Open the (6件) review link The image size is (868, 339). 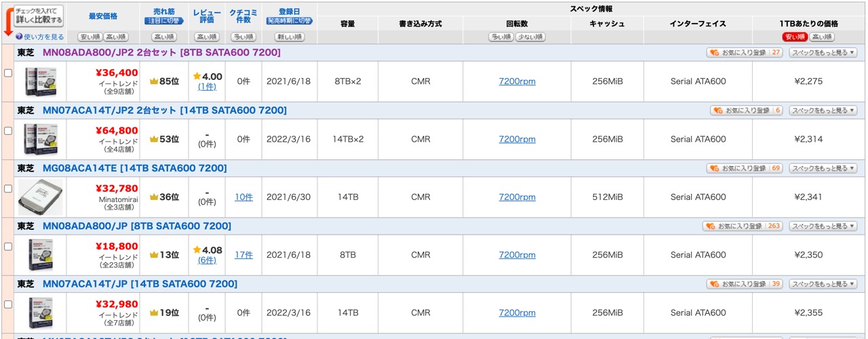point(207,260)
